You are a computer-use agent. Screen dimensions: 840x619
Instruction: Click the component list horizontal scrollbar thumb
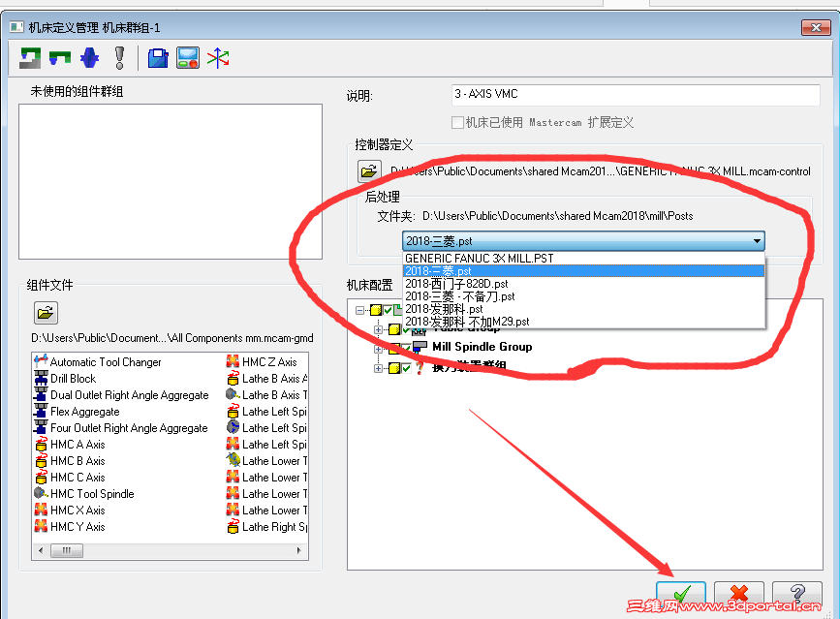coord(67,550)
